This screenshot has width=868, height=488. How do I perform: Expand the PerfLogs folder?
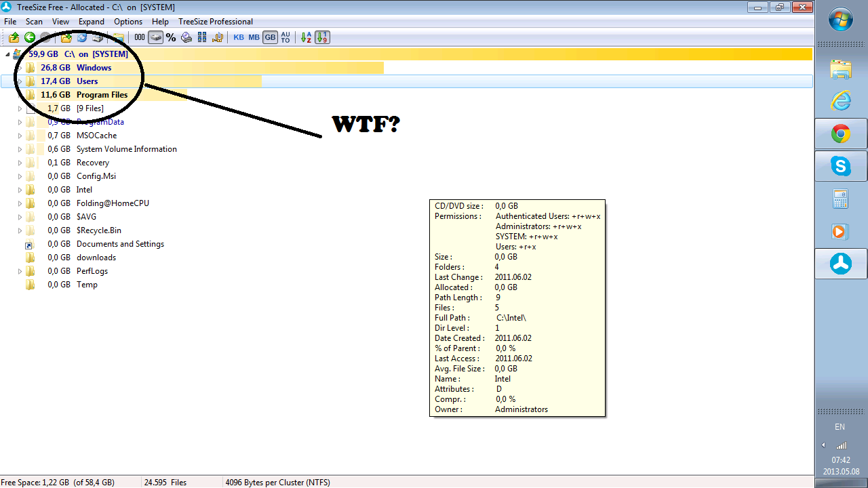coord(20,271)
